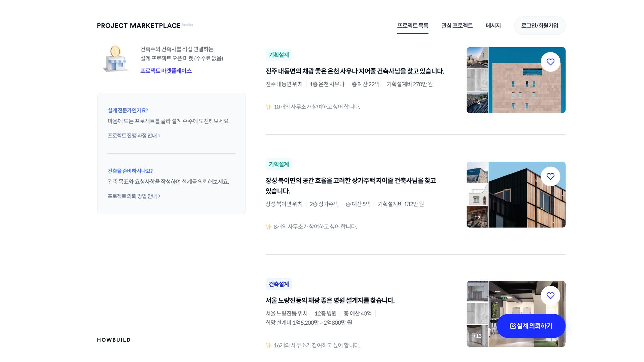Open the +5 more photos thumbnail
The height and width of the screenshot is (362, 644).
[477, 217]
